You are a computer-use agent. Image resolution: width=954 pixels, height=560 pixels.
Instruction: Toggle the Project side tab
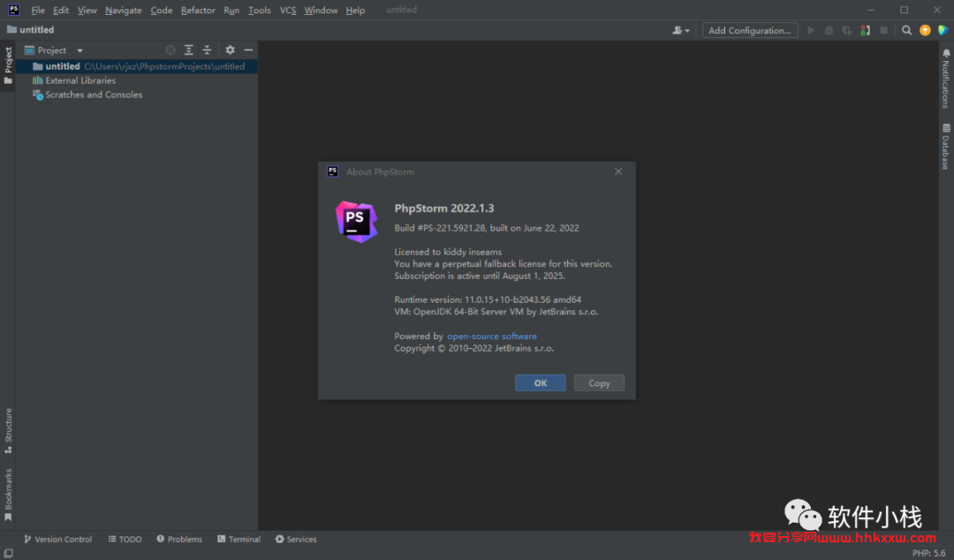coord(8,65)
